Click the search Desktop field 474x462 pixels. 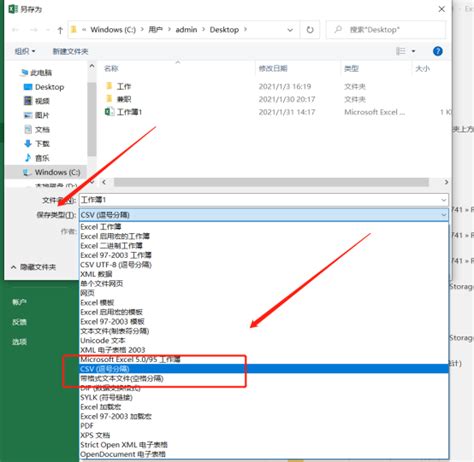[x=386, y=30]
